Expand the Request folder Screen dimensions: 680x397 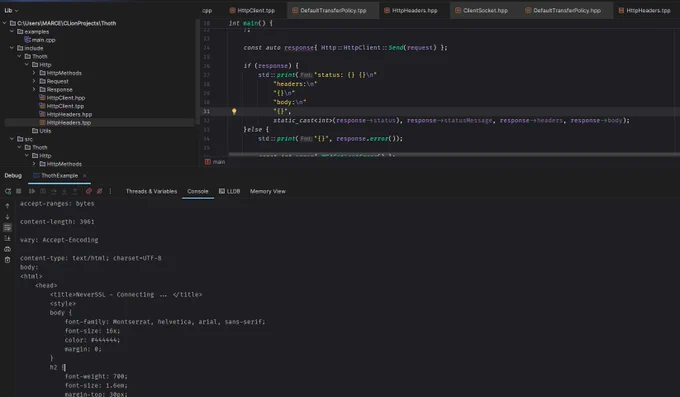pyautogui.click(x=34, y=81)
